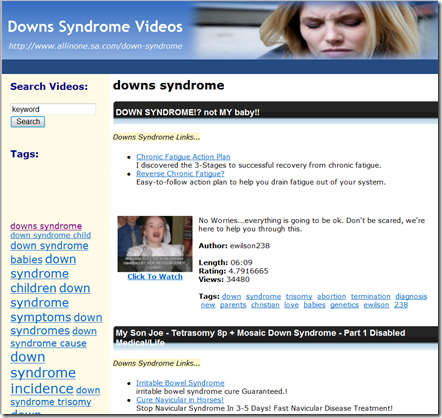Open the Chronic Fatigue Action Plan link
442x418 pixels.
click(x=183, y=157)
